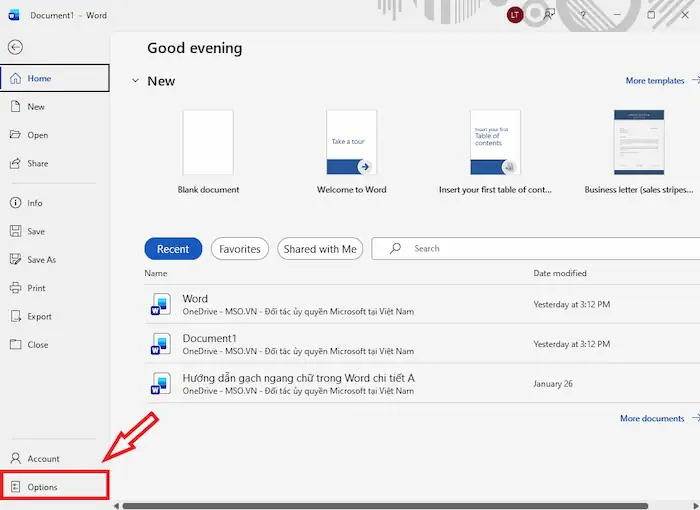The height and width of the screenshot is (510, 700).
Task: Switch to Shared with Me tab
Action: tap(320, 249)
